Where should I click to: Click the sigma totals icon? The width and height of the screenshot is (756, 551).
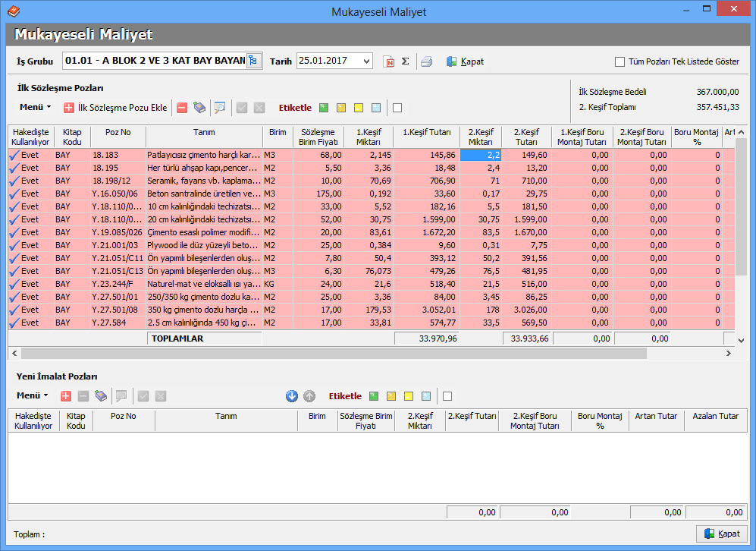(406, 61)
